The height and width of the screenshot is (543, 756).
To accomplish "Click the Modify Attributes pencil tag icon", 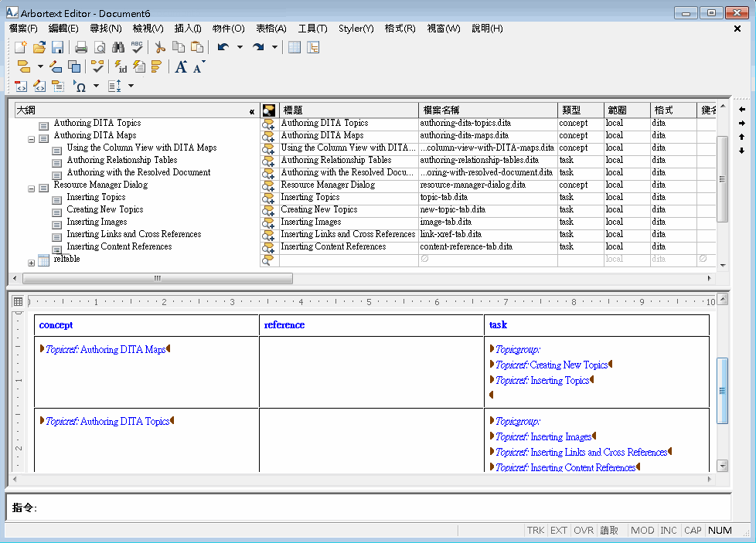I will coord(56,66).
